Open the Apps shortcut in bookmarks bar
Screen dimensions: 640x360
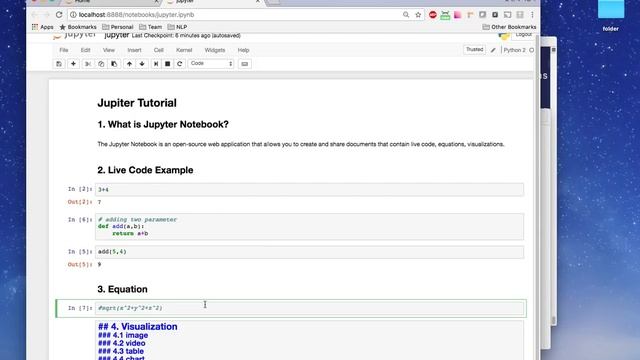tap(42, 27)
